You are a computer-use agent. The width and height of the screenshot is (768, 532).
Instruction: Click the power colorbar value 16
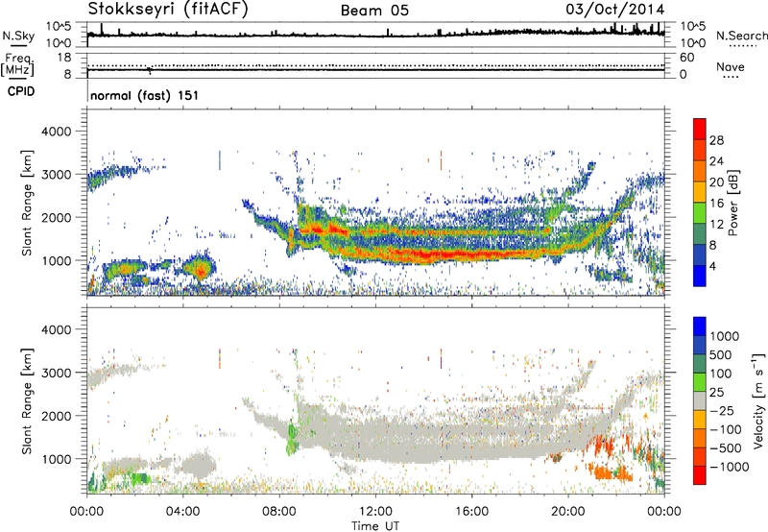click(716, 204)
